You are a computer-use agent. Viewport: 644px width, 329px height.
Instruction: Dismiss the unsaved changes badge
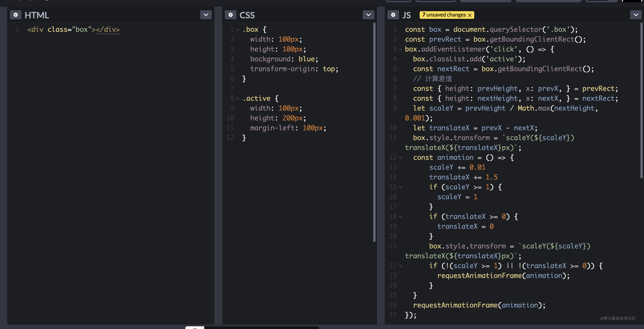click(x=470, y=15)
